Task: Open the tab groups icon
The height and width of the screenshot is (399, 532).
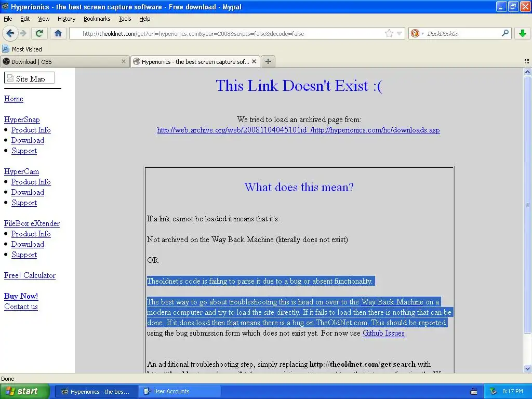Action: pos(527,61)
